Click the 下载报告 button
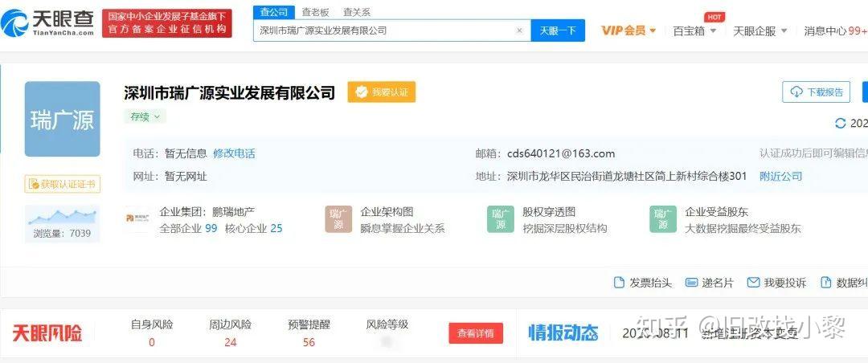The height and width of the screenshot is (363, 868). pyautogui.click(x=816, y=92)
